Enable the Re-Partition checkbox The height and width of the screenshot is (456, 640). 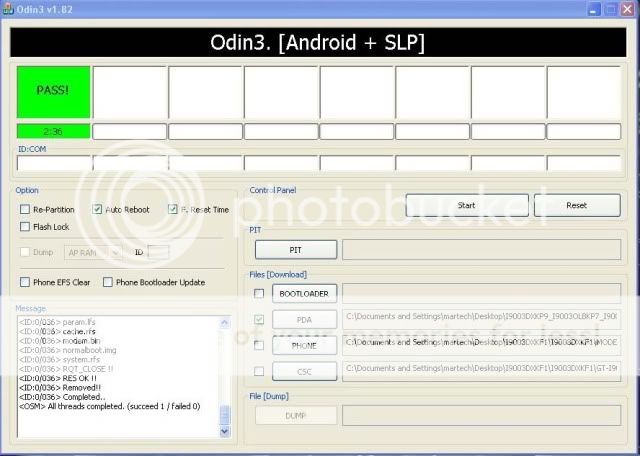point(25,209)
